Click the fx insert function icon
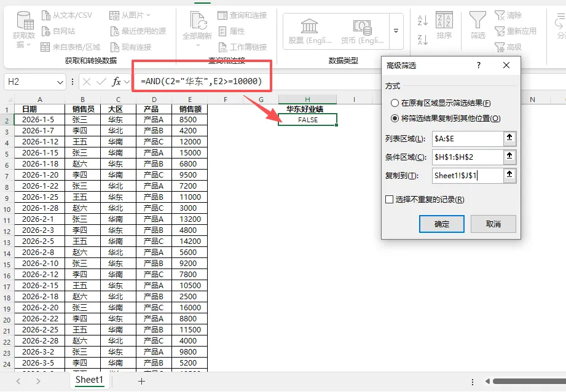Viewport: 566px width, 392px height. point(116,82)
